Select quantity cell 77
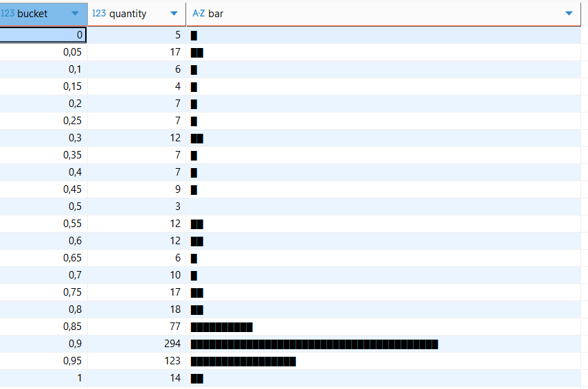This screenshot has width=588, height=389. (137, 327)
